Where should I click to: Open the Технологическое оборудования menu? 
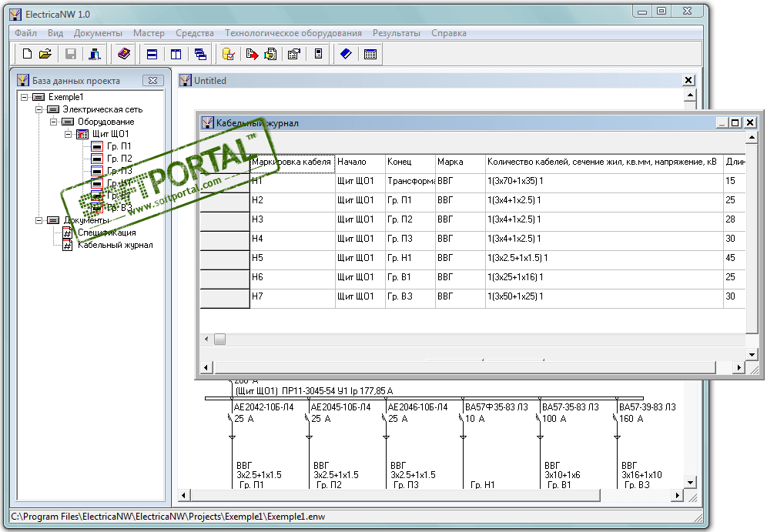[x=293, y=33]
